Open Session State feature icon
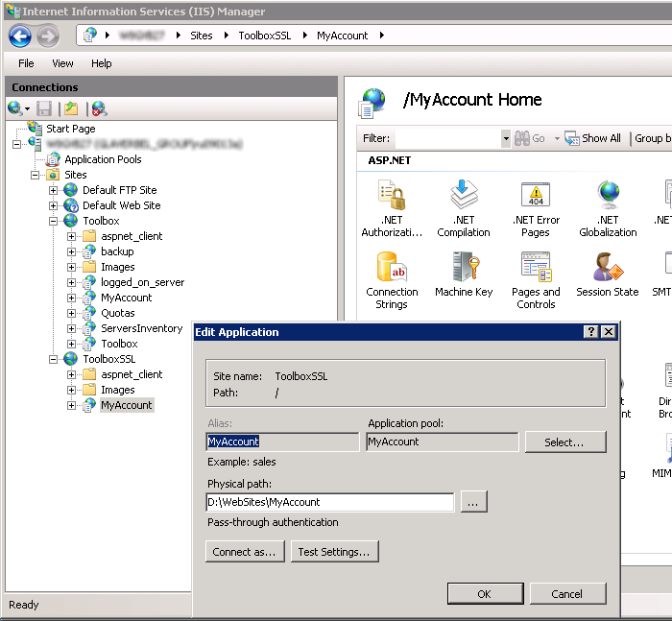Viewport: 672px width, 621px height. (608, 275)
